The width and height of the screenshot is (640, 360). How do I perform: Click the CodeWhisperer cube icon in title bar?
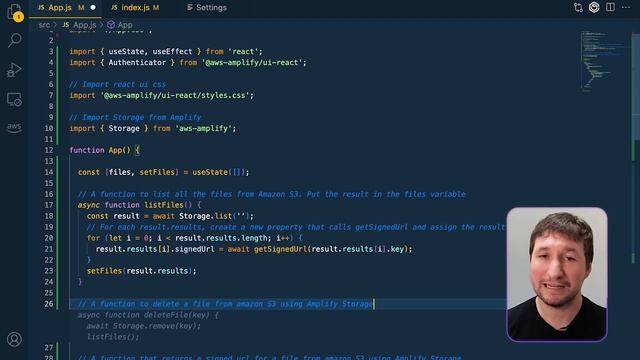[x=594, y=7]
